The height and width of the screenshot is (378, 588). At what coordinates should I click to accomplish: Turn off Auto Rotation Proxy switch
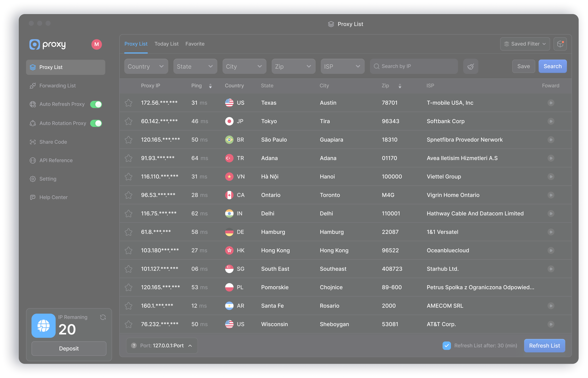point(96,123)
